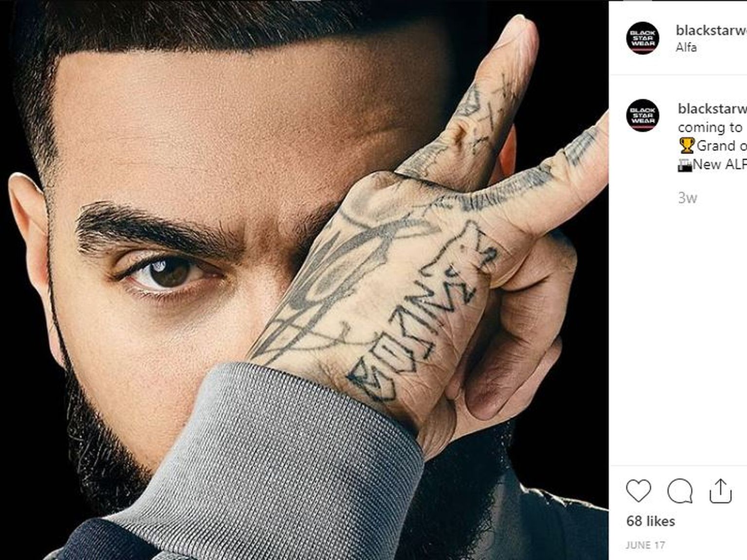Click the Black Star Wear avatar beside the caption
This screenshot has width=747, height=560.
pyautogui.click(x=642, y=115)
